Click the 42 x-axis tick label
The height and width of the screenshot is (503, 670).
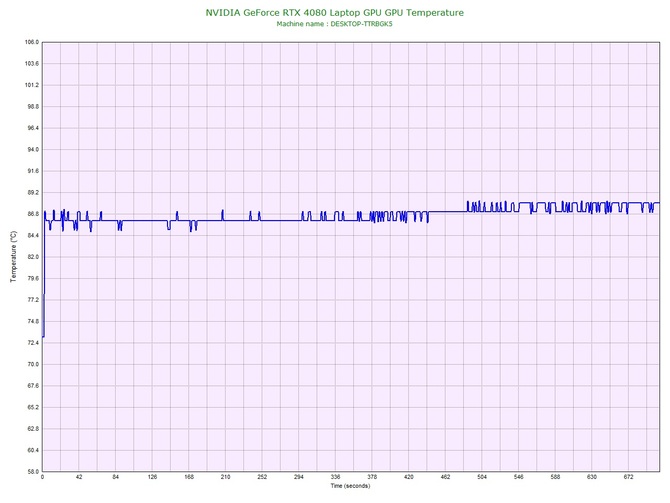coord(79,477)
